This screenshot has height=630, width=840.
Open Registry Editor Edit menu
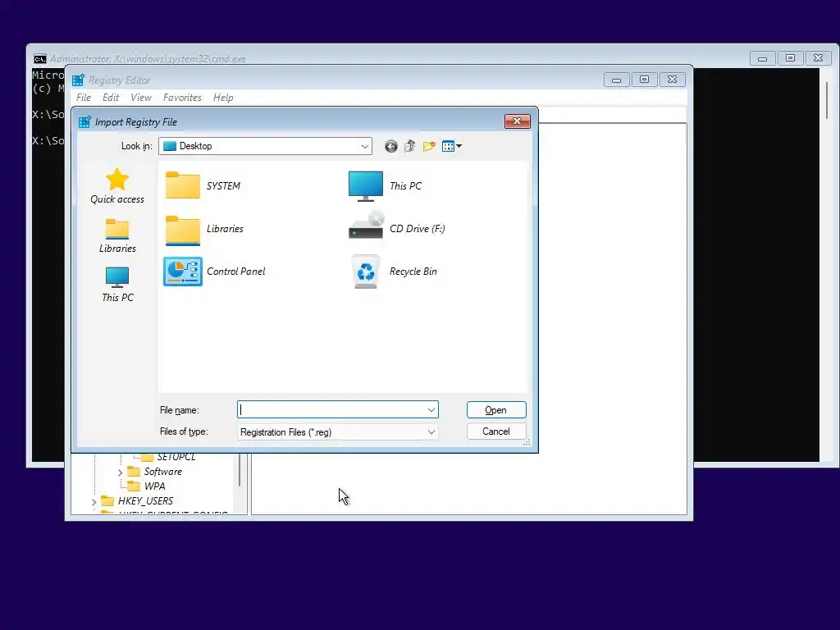click(x=111, y=98)
